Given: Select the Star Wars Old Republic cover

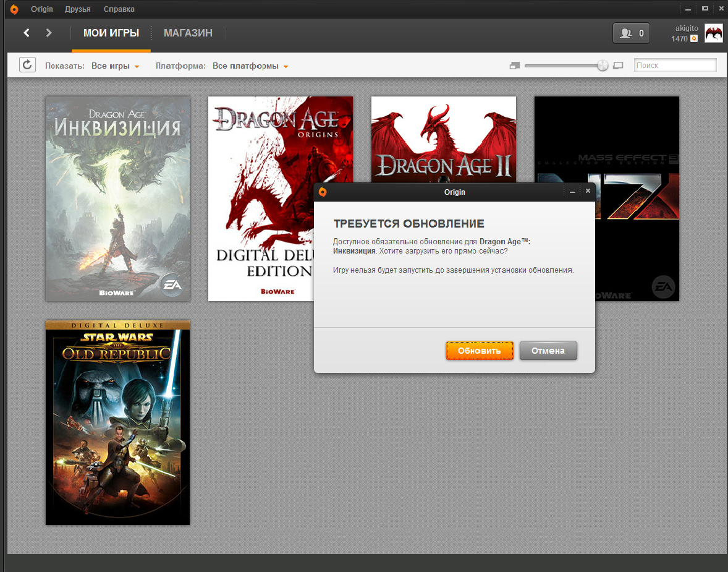Looking at the screenshot, I should [x=118, y=422].
